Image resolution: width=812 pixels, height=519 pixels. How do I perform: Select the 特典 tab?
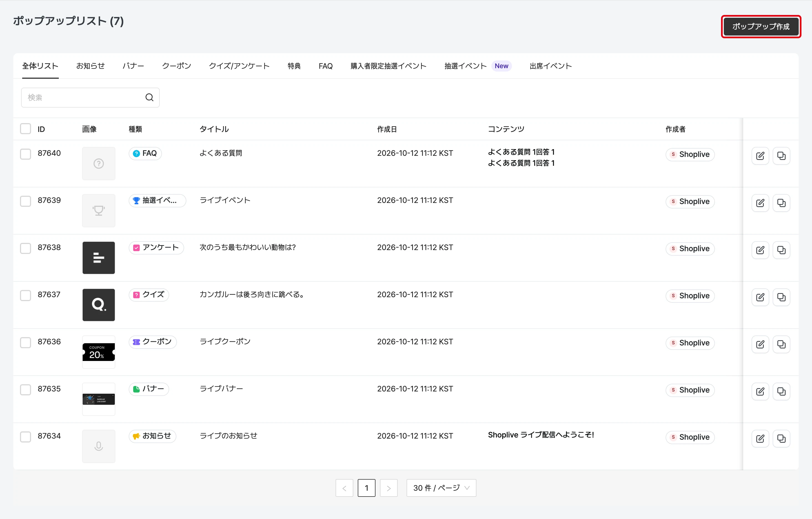tap(294, 66)
